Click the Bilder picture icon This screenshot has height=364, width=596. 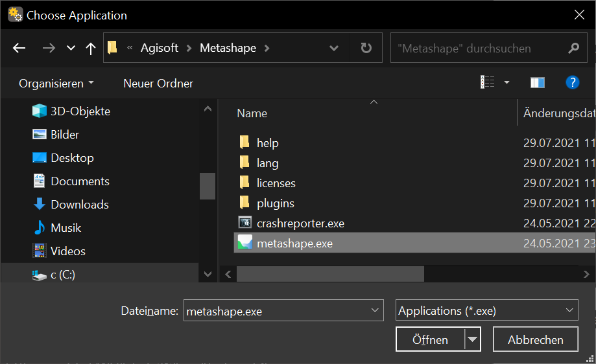coord(39,134)
